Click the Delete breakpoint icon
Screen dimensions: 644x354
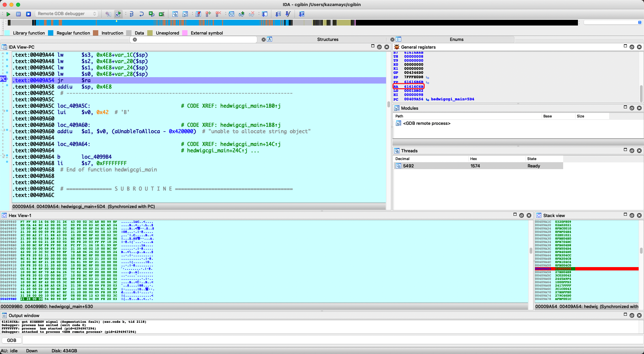[x=218, y=14]
